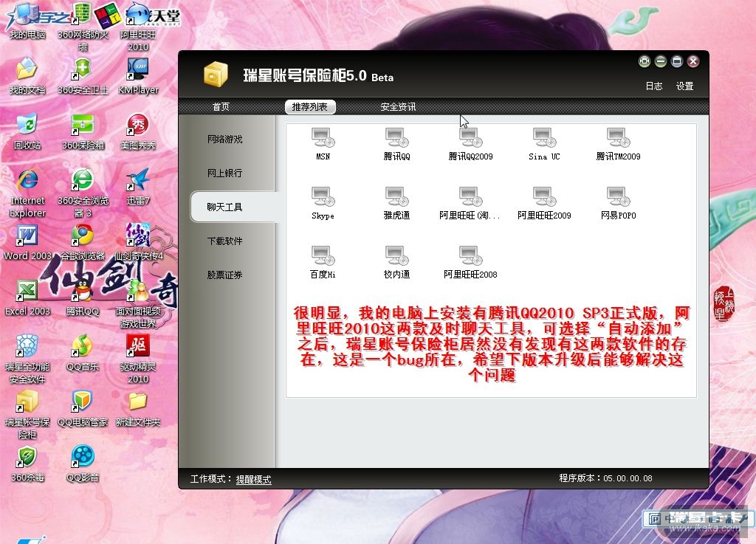Open 面对面视频游戏世界 desktop shortcut
756x544 pixels.
(138, 303)
